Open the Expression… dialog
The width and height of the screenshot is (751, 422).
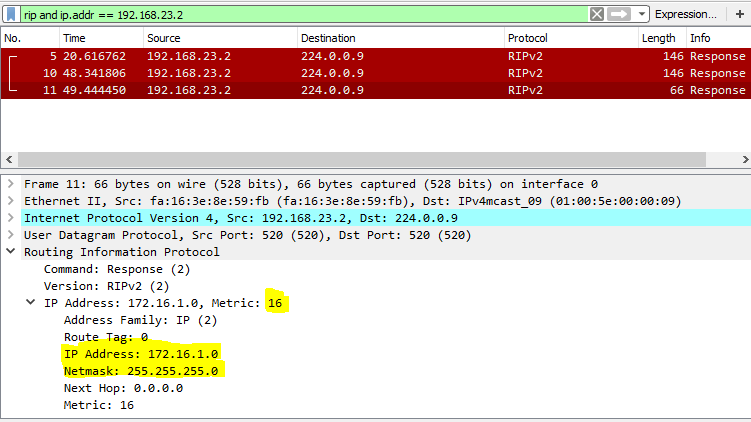tap(685, 14)
